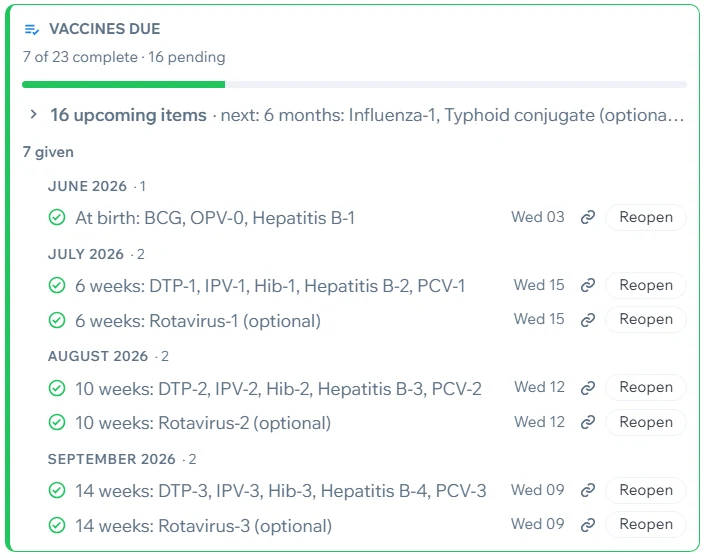Viewport: 708px width, 558px height.
Task: Reopen the Rotavirus-2 item
Action: pyautogui.click(x=646, y=422)
